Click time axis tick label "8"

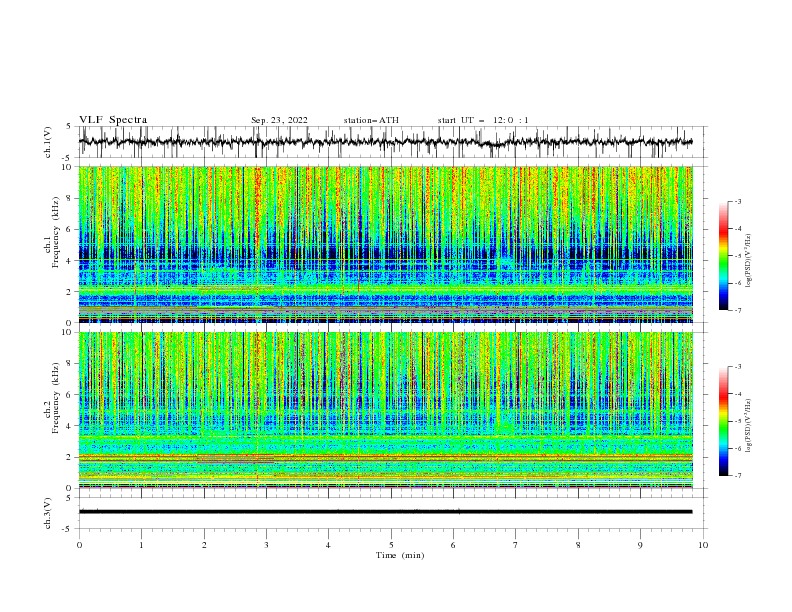tap(578, 545)
